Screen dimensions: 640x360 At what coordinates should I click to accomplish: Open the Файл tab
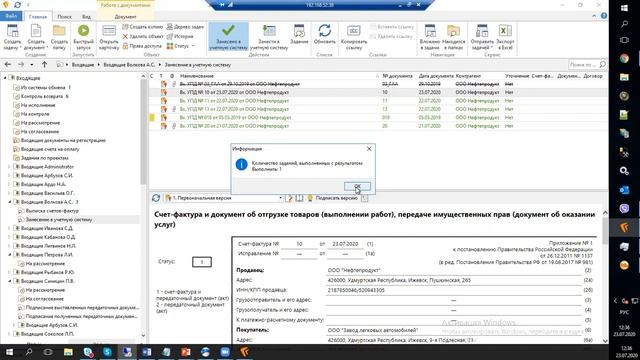click(x=11, y=16)
